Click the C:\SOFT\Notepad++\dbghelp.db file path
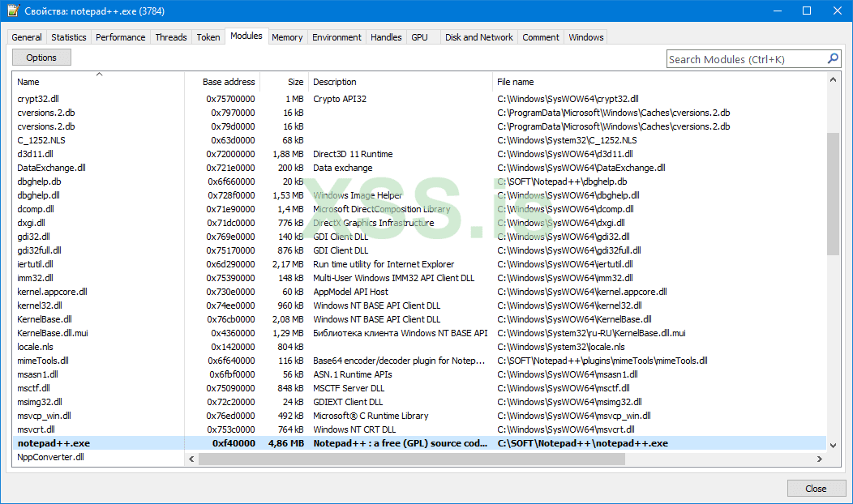This screenshot has width=853, height=504. tap(562, 182)
